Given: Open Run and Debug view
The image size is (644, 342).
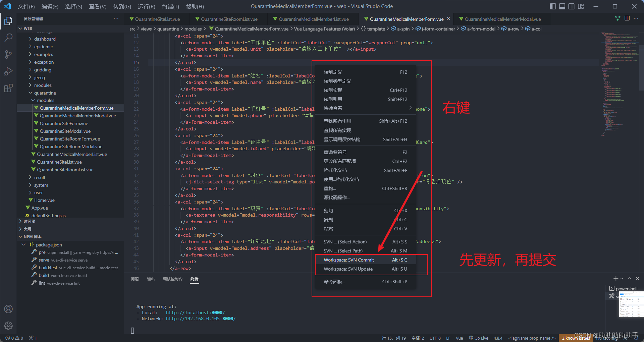Looking at the screenshot, I should (x=8, y=71).
